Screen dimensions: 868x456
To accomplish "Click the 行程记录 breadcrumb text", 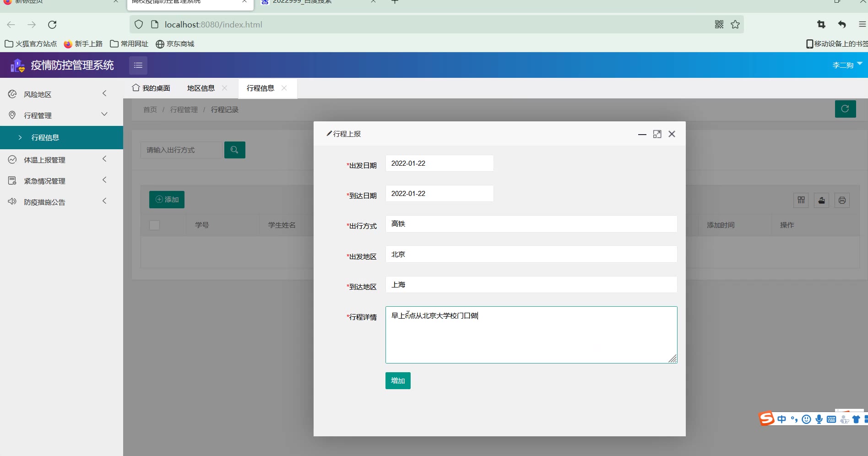I will [225, 110].
